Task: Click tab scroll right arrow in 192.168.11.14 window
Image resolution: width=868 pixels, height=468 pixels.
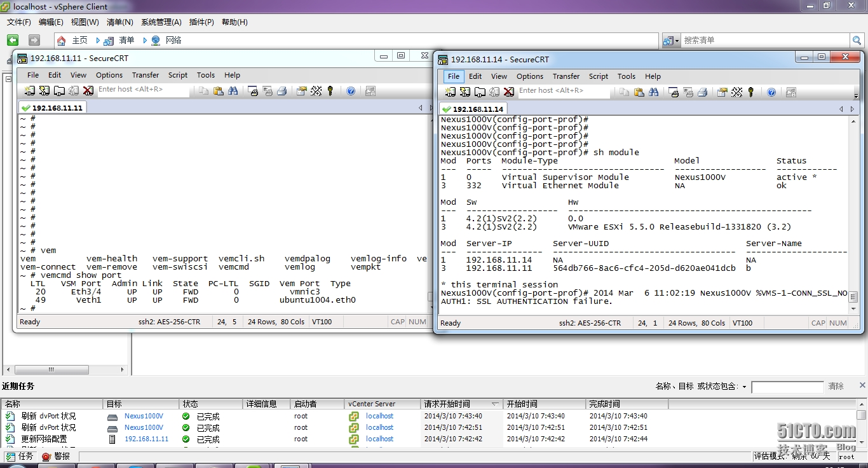Action: pos(851,109)
